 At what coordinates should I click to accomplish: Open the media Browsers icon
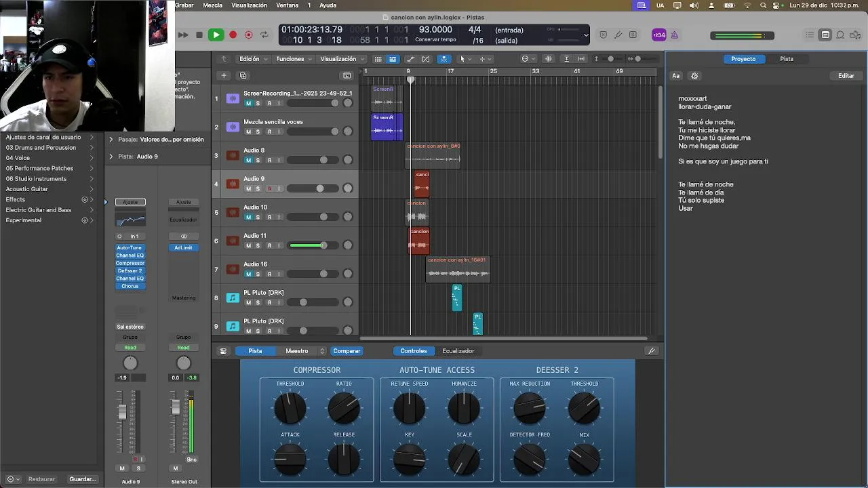tap(856, 35)
